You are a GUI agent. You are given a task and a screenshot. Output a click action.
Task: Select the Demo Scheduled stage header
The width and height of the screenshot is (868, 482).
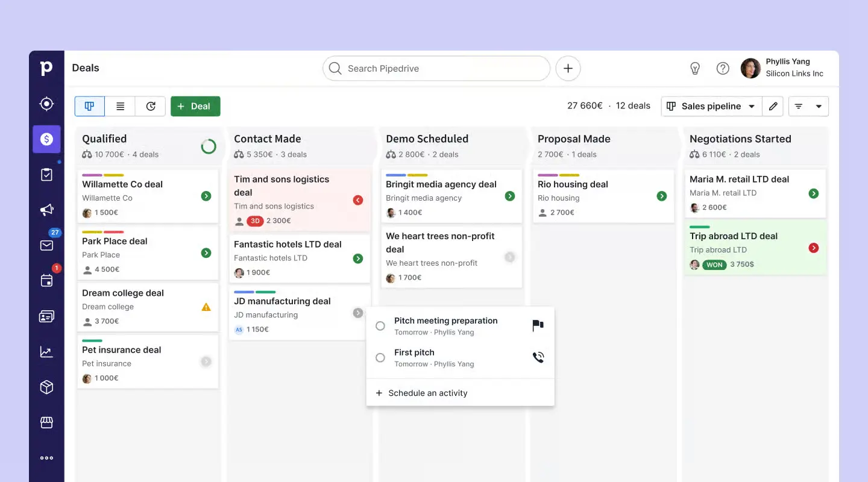[427, 139]
